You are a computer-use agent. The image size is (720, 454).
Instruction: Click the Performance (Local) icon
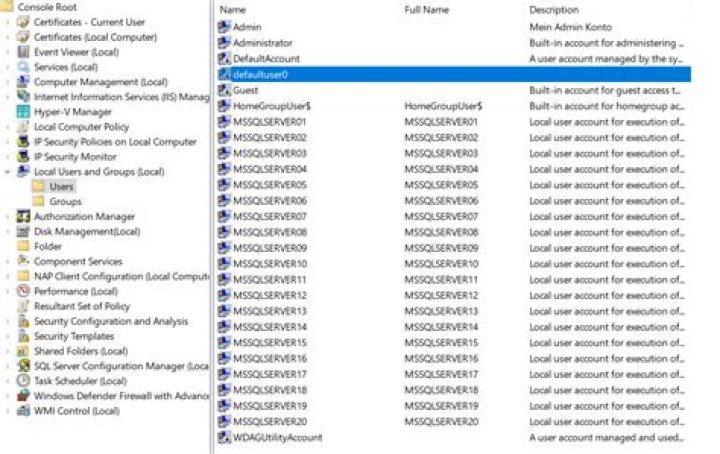(23, 291)
